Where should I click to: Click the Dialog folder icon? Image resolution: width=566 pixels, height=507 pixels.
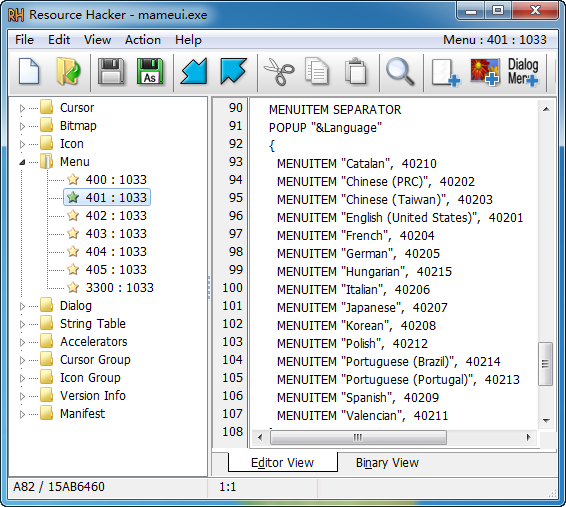click(x=47, y=305)
